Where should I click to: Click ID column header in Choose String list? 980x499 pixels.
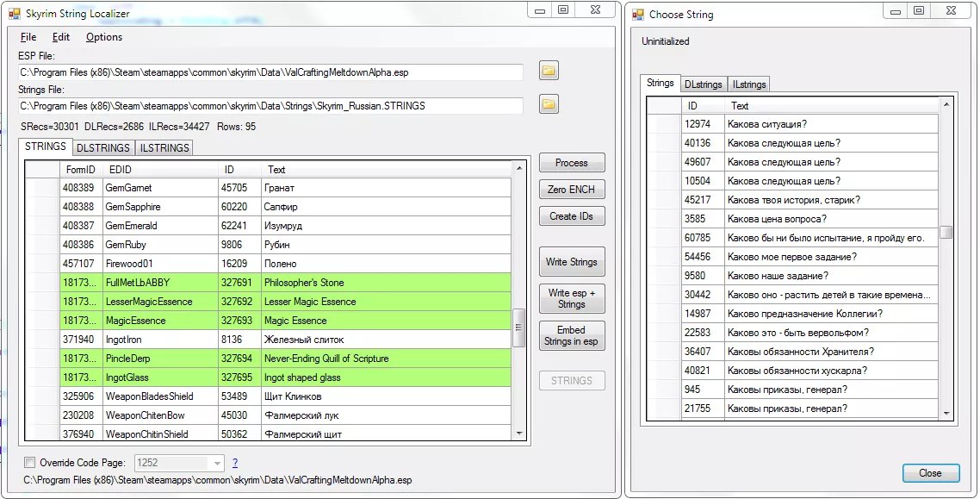[x=703, y=106]
